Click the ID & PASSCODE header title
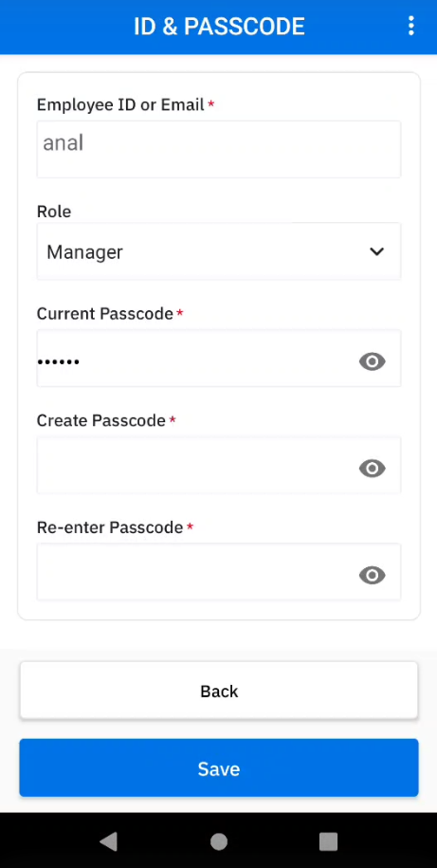This screenshot has height=868, width=437. click(219, 27)
